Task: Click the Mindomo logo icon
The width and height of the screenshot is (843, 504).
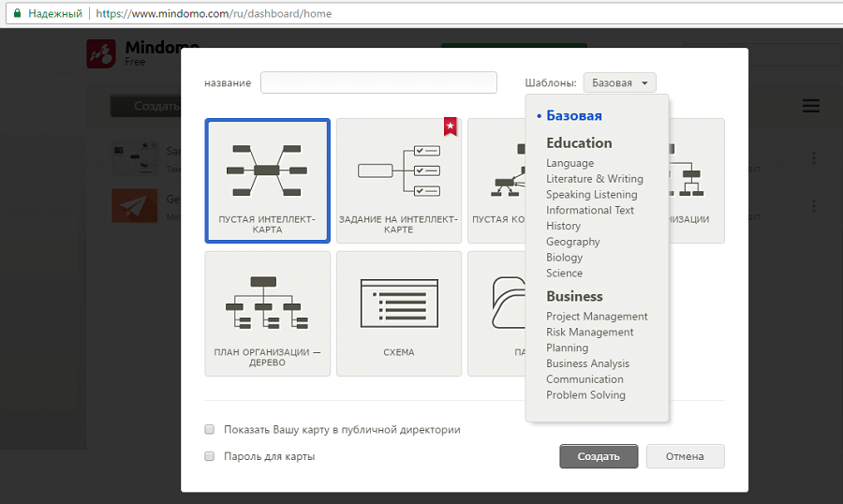Action: tap(101, 53)
